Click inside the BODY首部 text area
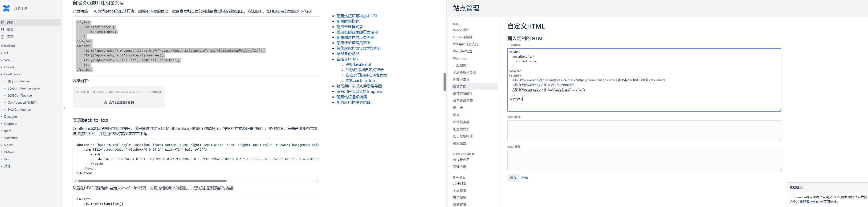 pos(644,131)
